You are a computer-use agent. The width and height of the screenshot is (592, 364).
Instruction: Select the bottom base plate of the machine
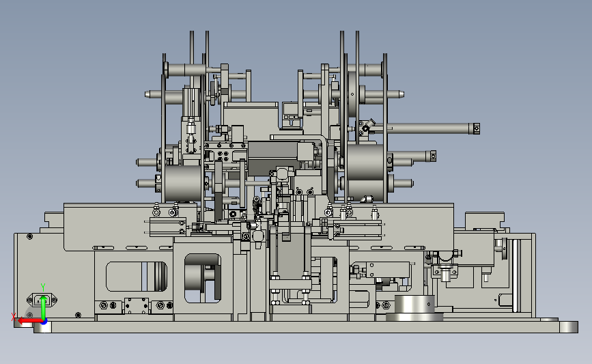point(306,326)
